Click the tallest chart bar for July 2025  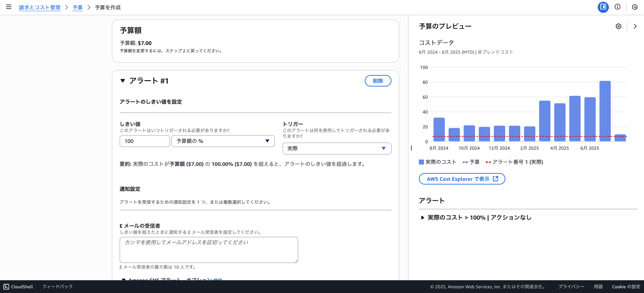(x=605, y=111)
